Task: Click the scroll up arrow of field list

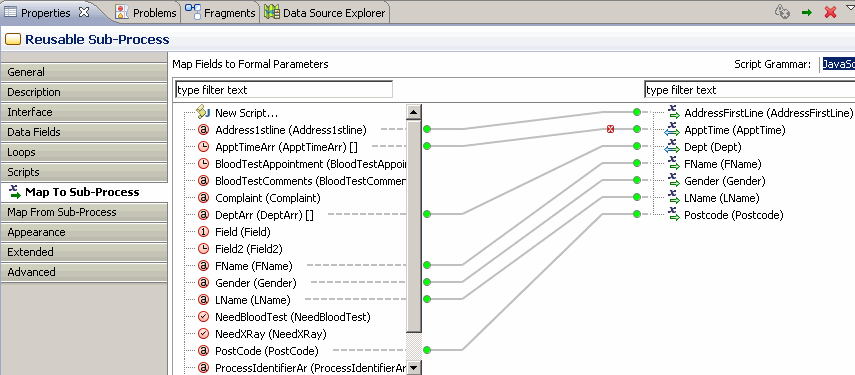Action: (x=414, y=112)
